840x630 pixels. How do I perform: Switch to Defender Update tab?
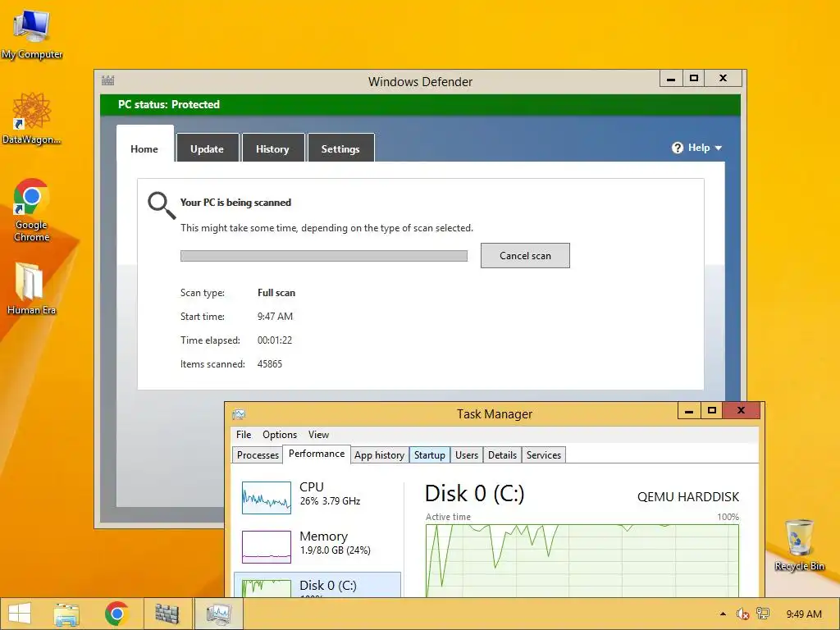click(x=208, y=148)
